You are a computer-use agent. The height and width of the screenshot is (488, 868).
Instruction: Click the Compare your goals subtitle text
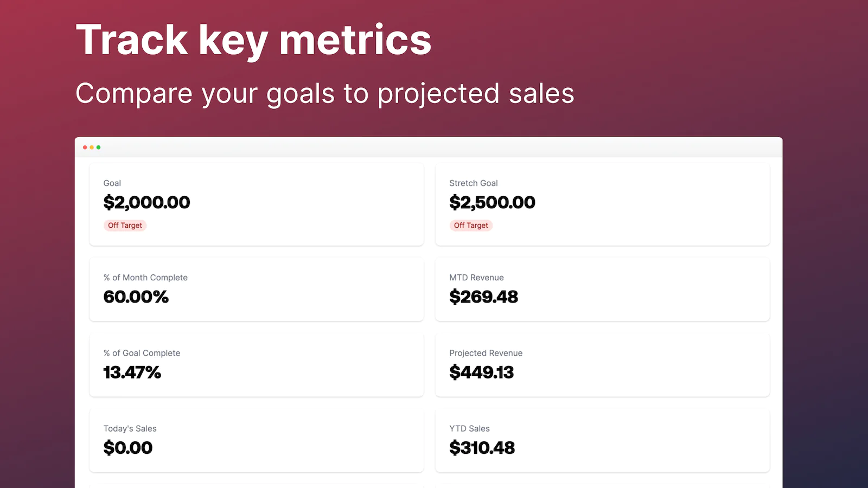tap(325, 93)
